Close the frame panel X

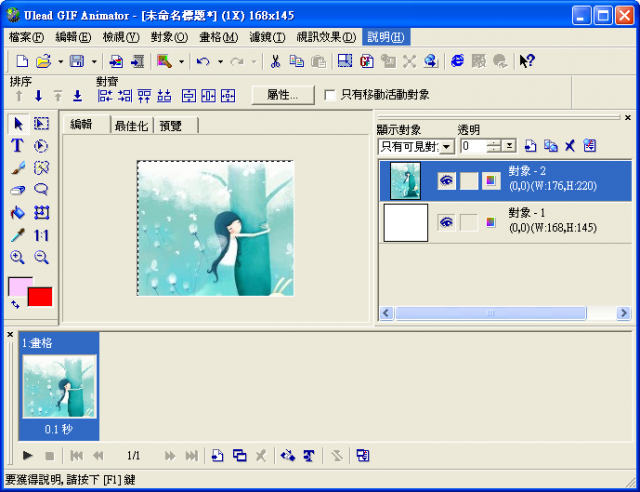(10, 334)
